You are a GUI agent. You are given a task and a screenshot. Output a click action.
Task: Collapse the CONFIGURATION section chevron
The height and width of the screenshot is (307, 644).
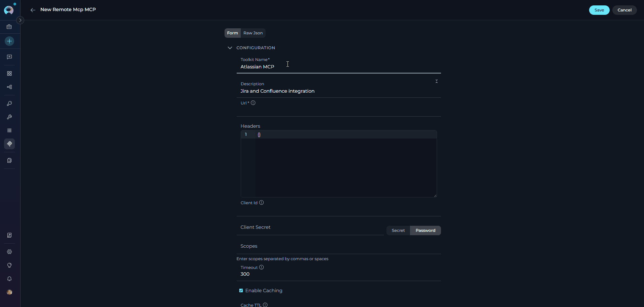230,48
